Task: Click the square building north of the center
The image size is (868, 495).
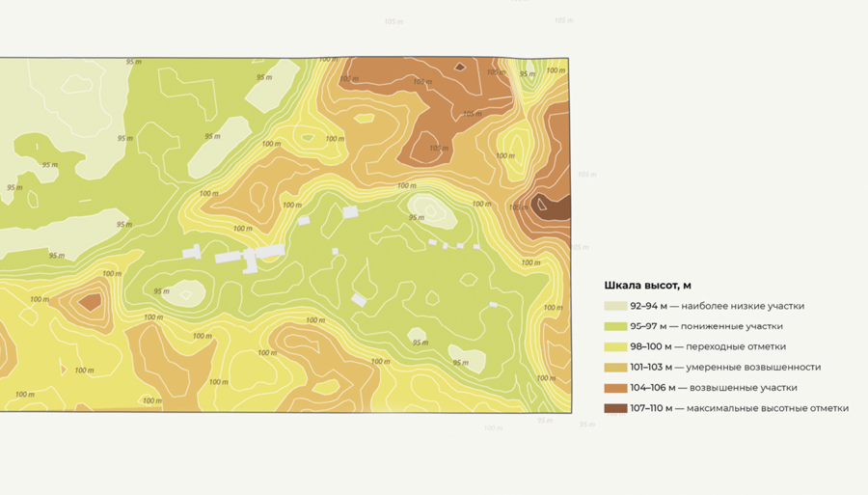Action: click(350, 211)
